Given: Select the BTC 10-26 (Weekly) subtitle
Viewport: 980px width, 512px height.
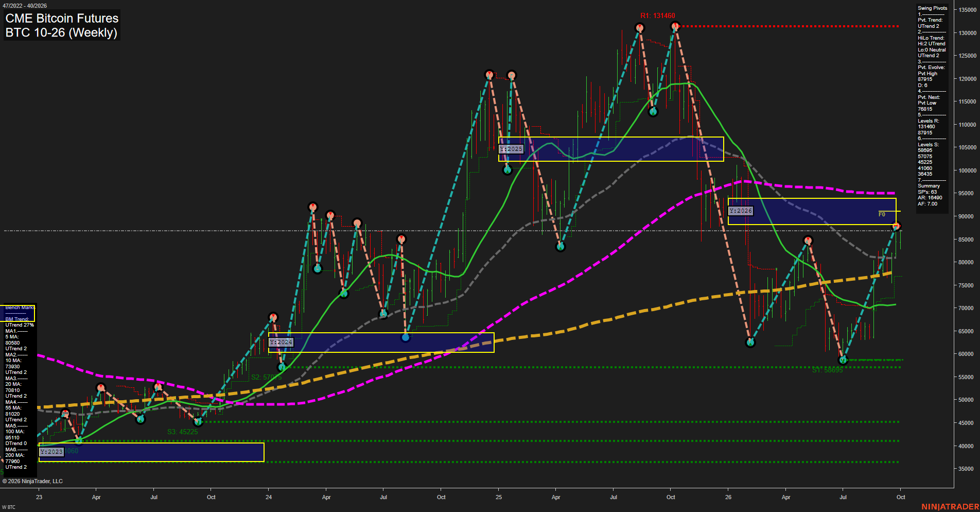Looking at the screenshot, I should pos(61,32).
